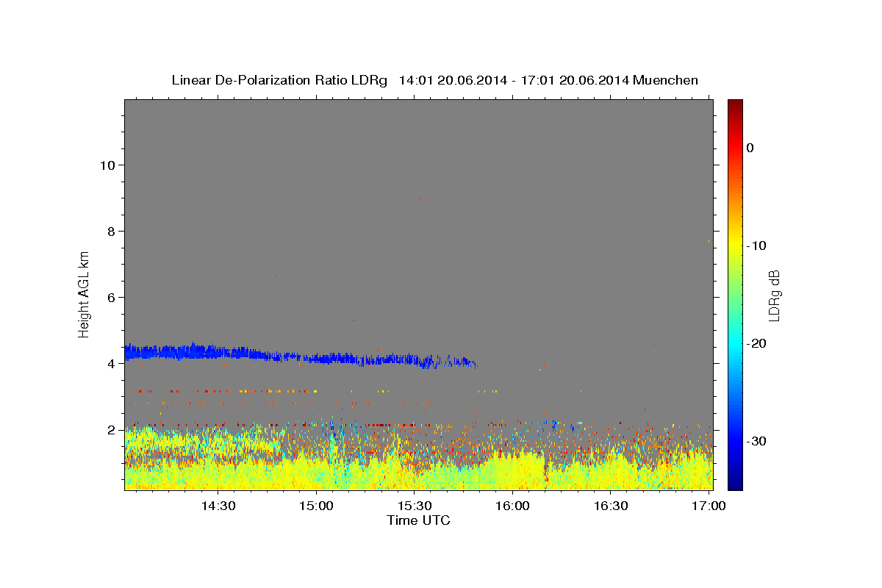Click the colorbar value label -30

click(x=757, y=441)
